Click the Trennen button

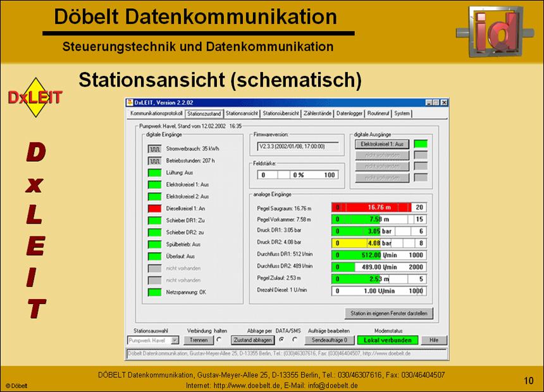coord(199,340)
